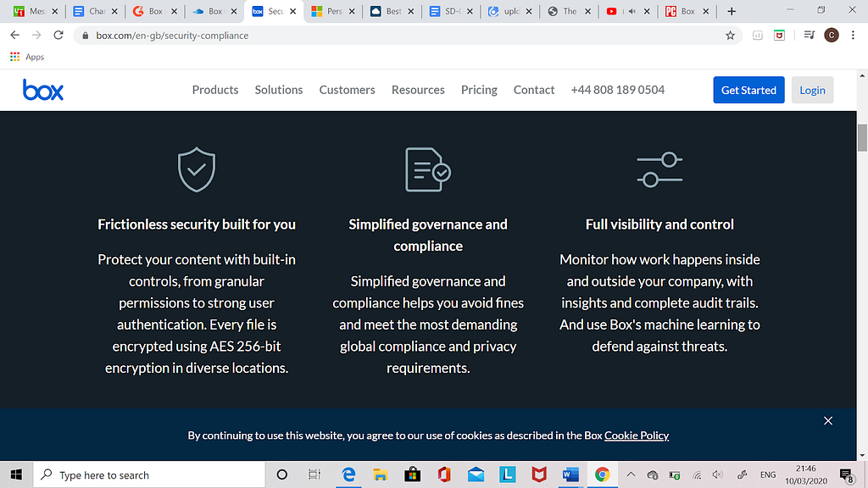Open Chrome's three-dot menu
Screen dimensions: 868x488
point(853,36)
